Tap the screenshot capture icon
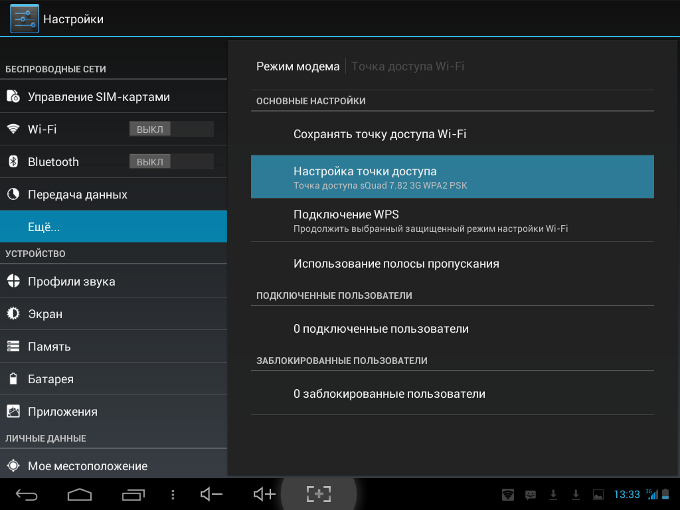This screenshot has height=510, width=680. point(319,494)
